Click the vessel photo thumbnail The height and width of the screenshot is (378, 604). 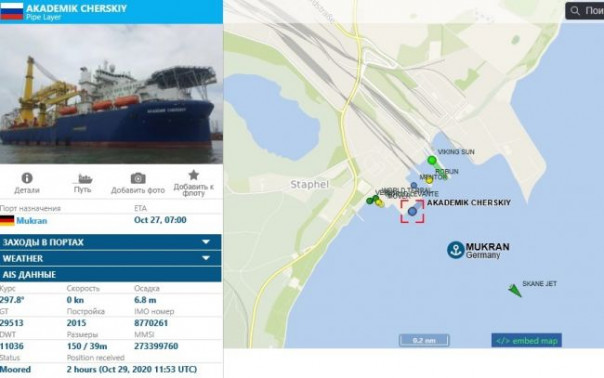point(111,94)
